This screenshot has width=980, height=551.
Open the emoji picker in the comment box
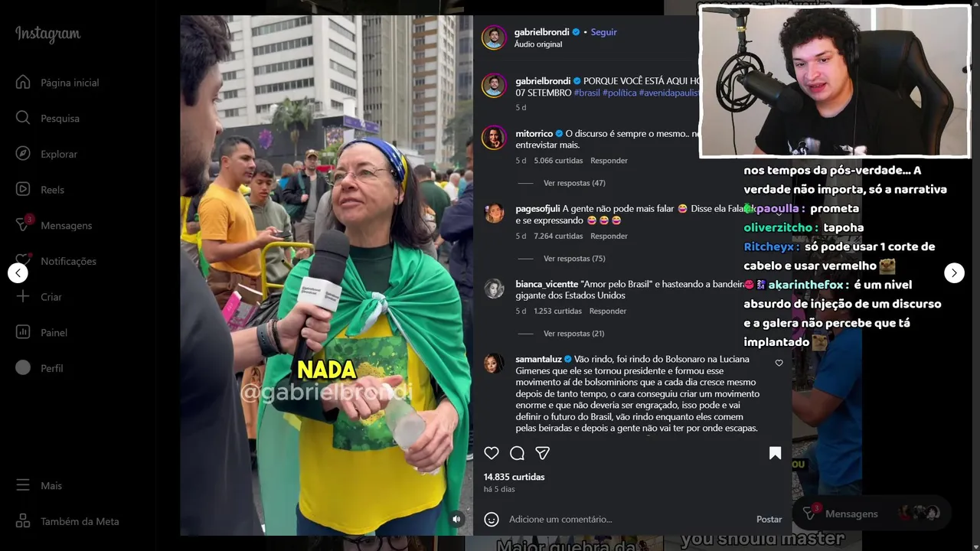(x=492, y=519)
